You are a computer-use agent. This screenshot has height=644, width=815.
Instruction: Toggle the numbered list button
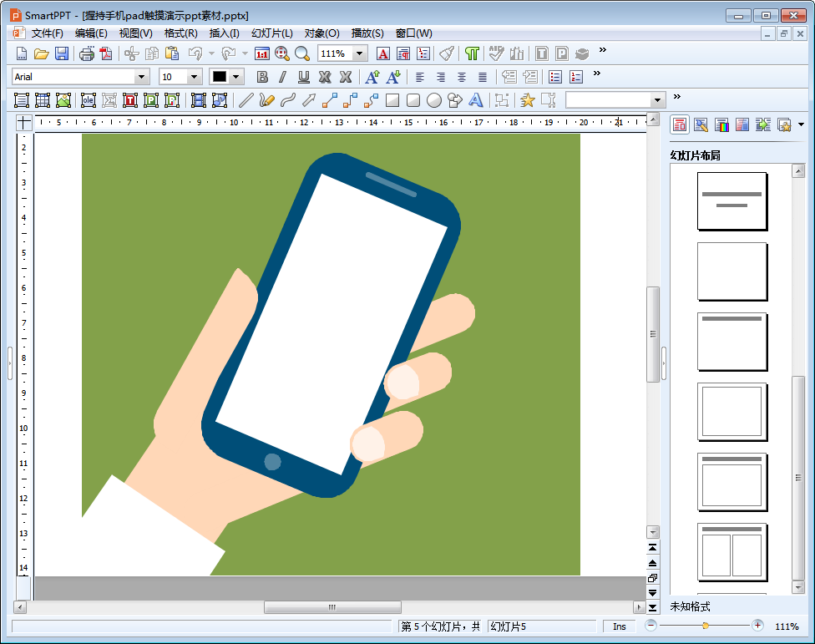click(576, 77)
